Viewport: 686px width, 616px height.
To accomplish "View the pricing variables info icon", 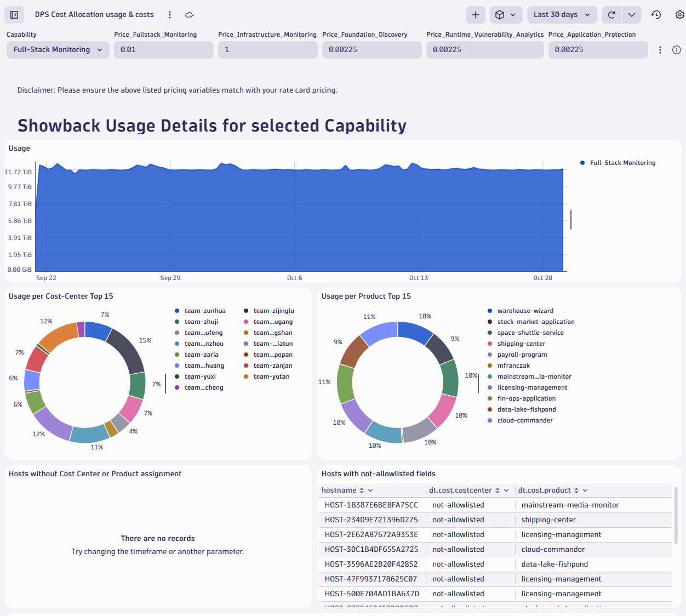I will click(677, 49).
